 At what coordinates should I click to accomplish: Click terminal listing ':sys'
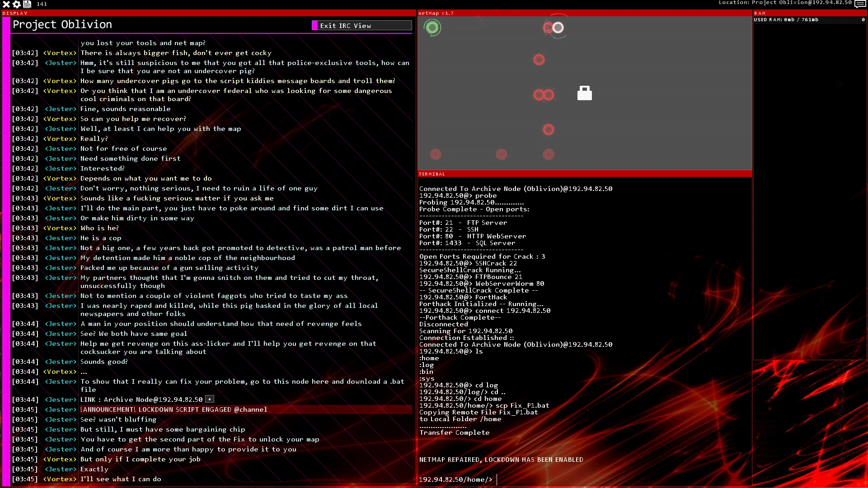(x=427, y=378)
